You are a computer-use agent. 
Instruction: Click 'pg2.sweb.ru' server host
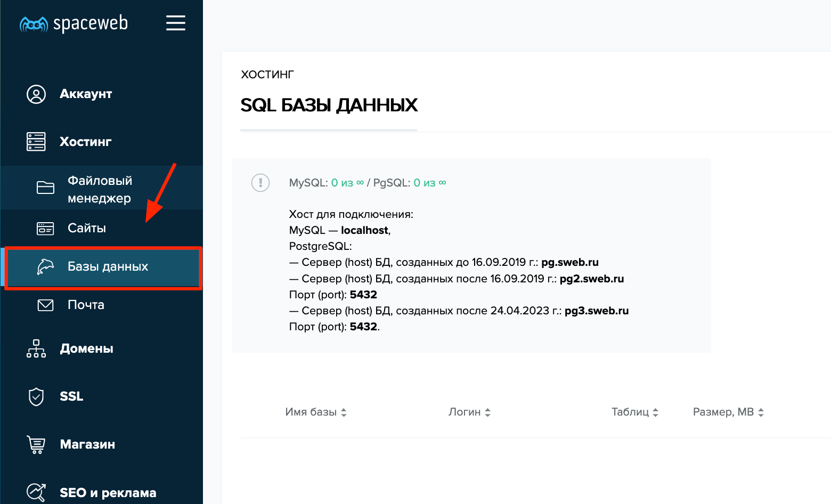(592, 279)
